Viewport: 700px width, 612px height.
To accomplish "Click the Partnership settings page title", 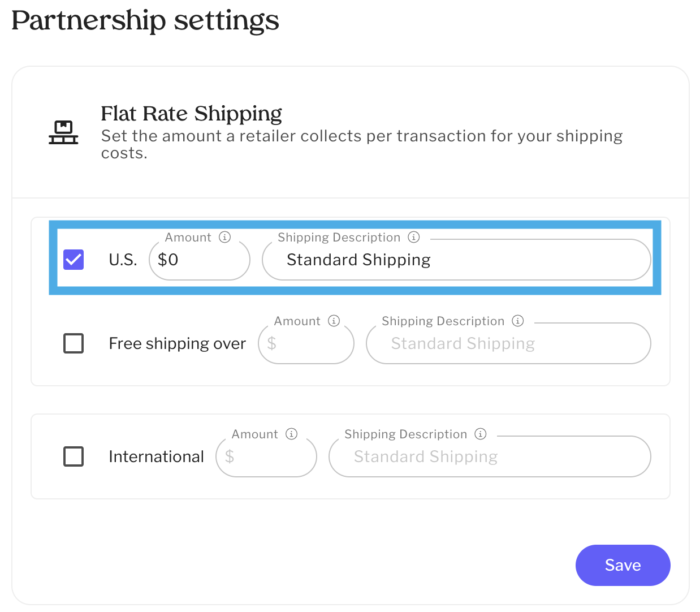I will [x=145, y=20].
